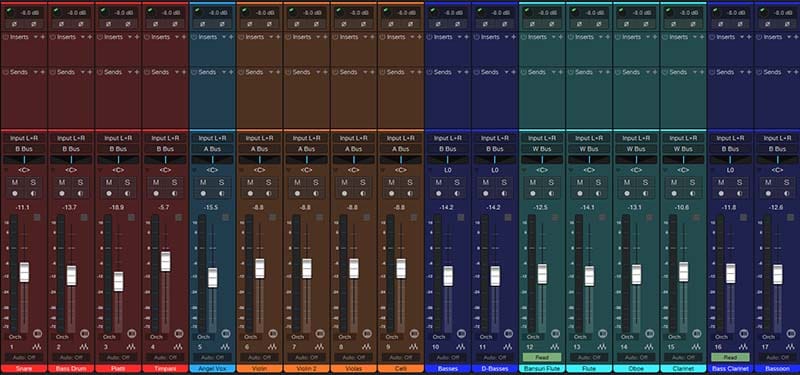Screen dimensions: 800x375
Task: Toggle Inserts bypass power on Timpani channel
Action: click(146, 37)
